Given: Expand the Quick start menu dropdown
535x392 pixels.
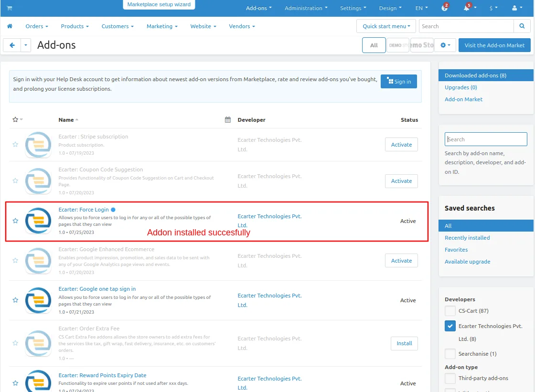Looking at the screenshot, I should coord(386,26).
